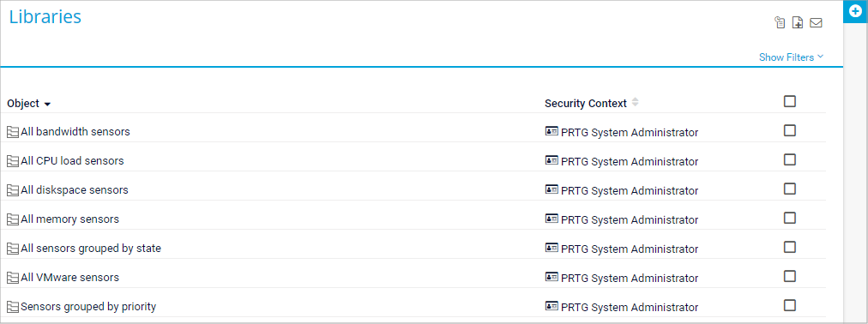Check the box for All CPU load sensors
This screenshot has width=868, height=324.
click(790, 159)
